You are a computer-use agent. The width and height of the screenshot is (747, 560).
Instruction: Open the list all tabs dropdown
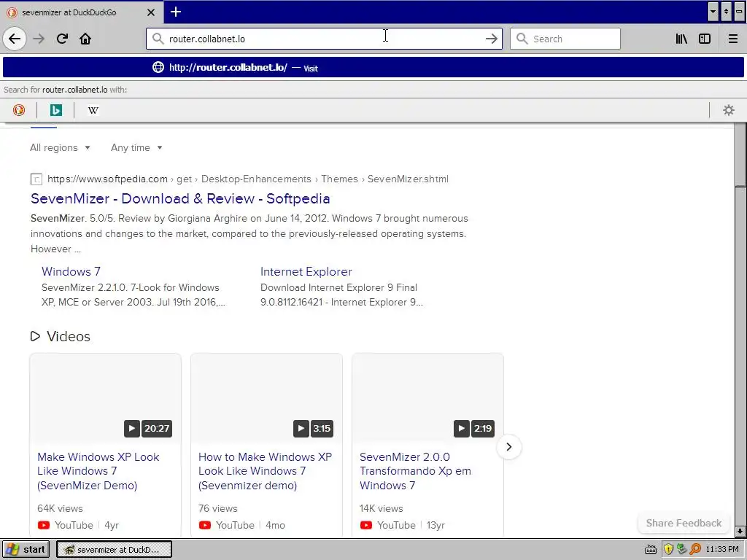coord(713,12)
